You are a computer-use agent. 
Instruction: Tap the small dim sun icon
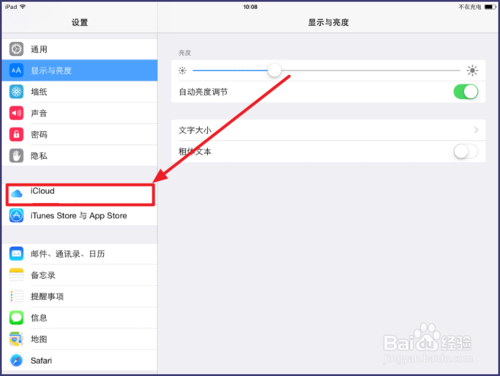coord(182,70)
